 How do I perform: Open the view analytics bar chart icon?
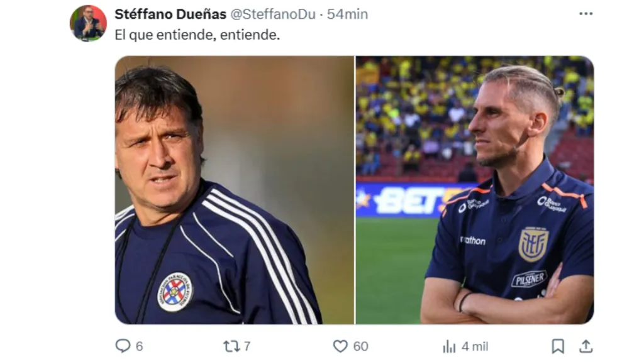[x=449, y=346]
